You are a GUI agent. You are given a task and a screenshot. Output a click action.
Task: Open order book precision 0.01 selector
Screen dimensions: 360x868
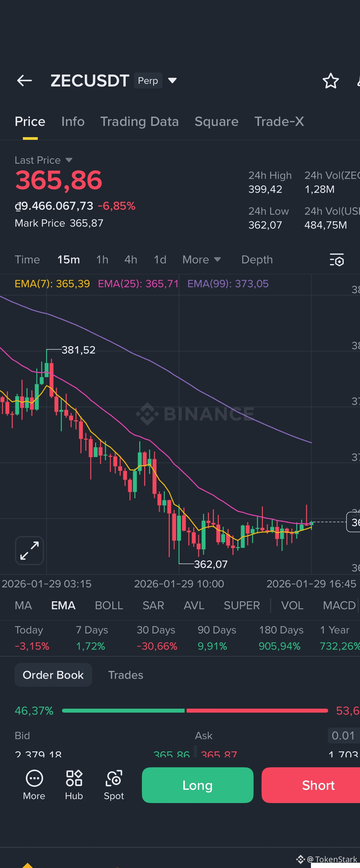tap(343, 735)
